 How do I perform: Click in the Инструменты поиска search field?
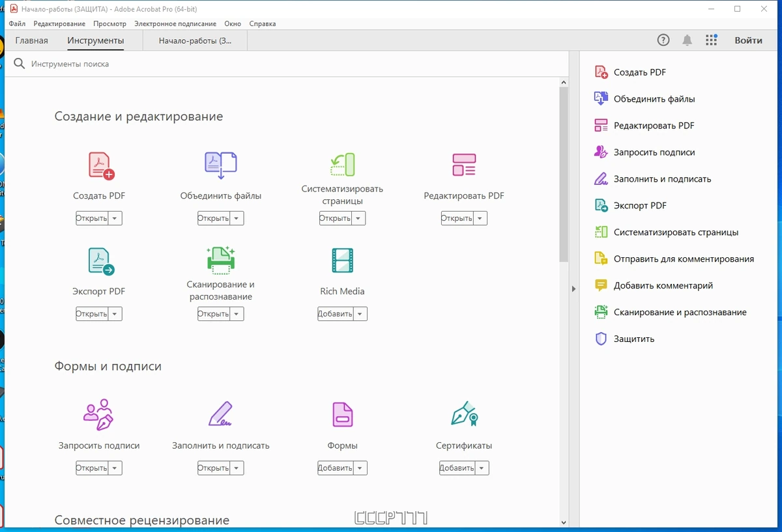tap(287, 64)
